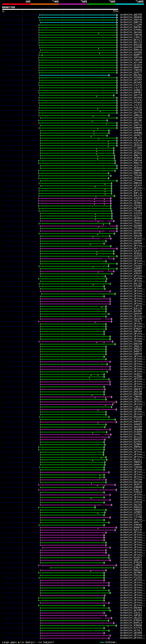Select the UniRef100_B3N2J3 label
This screenshot has width=146, height=644.
pyautogui.click(x=131, y=490)
